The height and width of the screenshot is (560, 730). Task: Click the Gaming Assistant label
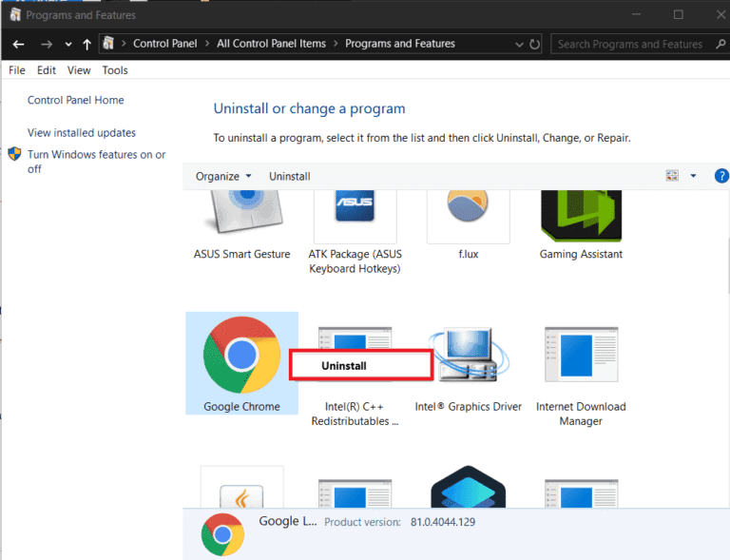tap(581, 254)
